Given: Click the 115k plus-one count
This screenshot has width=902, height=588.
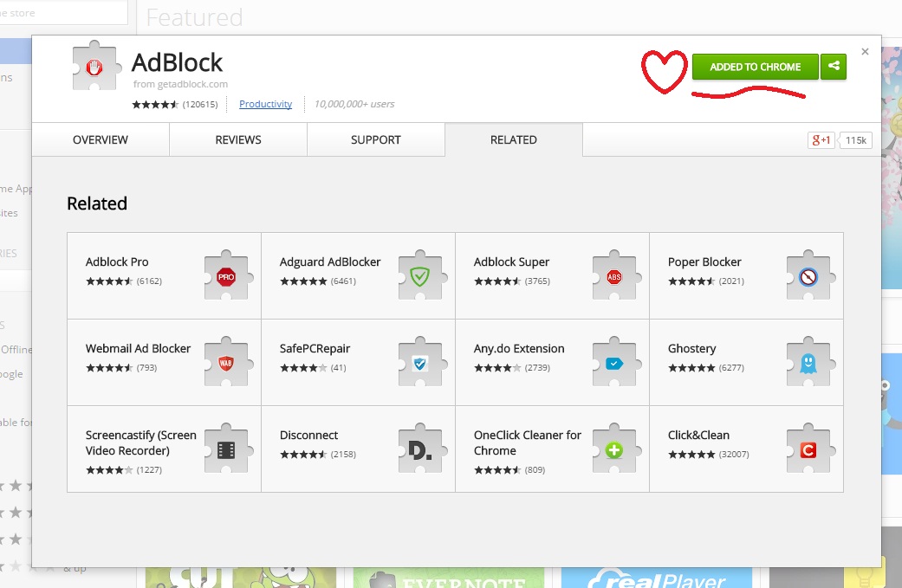Looking at the screenshot, I should (x=855, y=140).
